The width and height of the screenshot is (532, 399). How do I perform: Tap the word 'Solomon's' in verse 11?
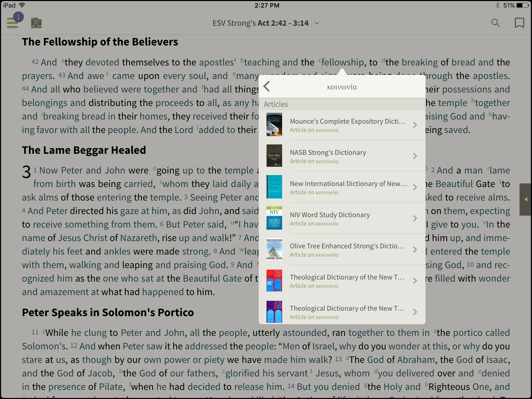point(44,346)
